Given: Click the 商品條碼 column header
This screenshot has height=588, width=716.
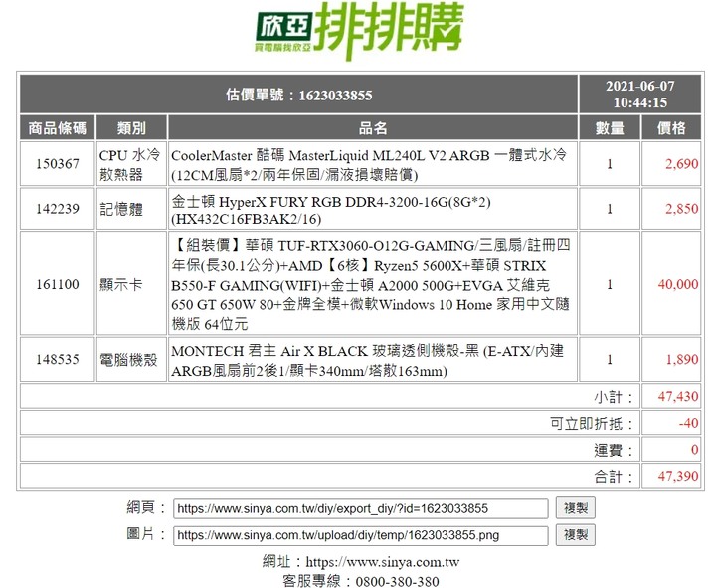Looking at the screenshot, I should (57, 128).
